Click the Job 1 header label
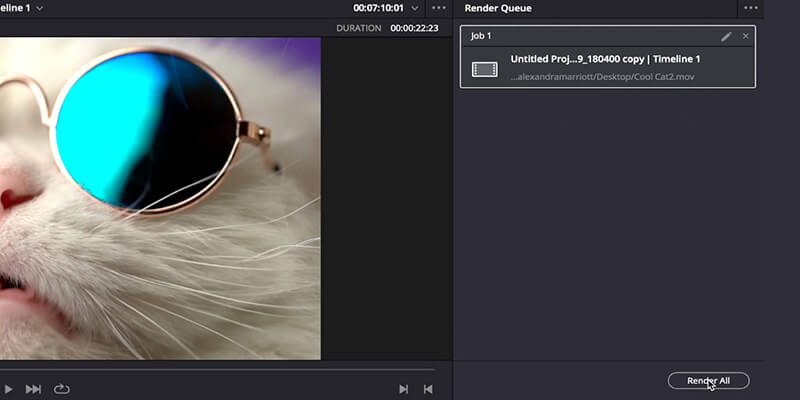Viewport: 800px width, 400px height. [481, 36]
